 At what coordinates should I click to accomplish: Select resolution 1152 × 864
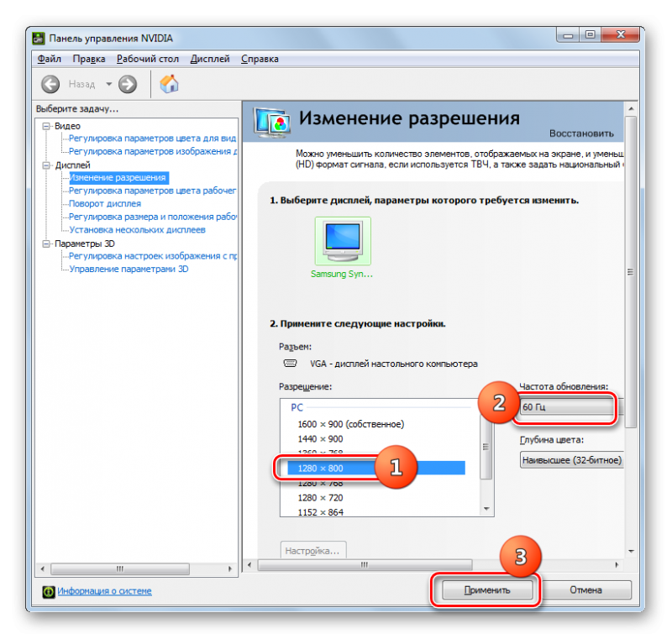pyautogui.click(x=320, y=512)
